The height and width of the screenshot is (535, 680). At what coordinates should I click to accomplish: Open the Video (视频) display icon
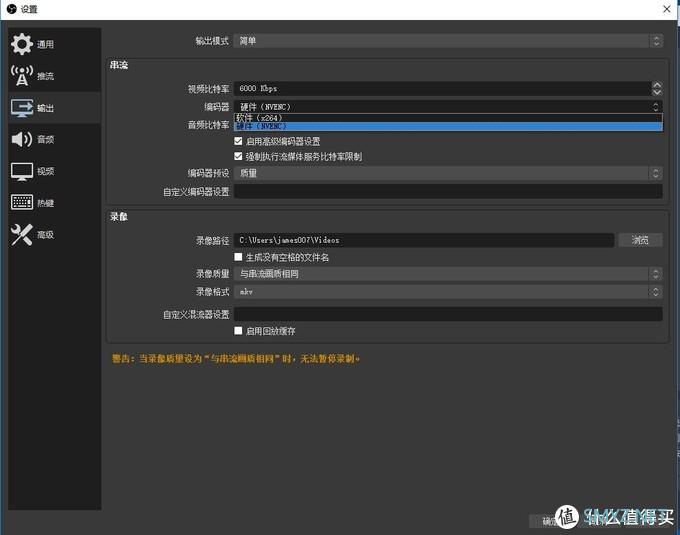pos(22,172)
